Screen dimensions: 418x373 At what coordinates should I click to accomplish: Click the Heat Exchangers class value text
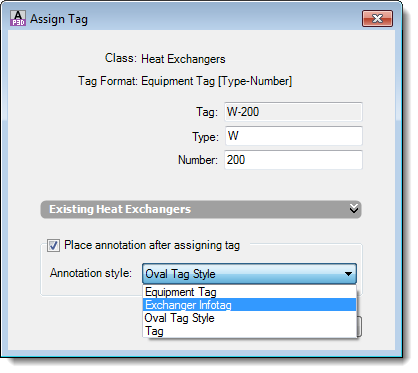pos(183,59)
